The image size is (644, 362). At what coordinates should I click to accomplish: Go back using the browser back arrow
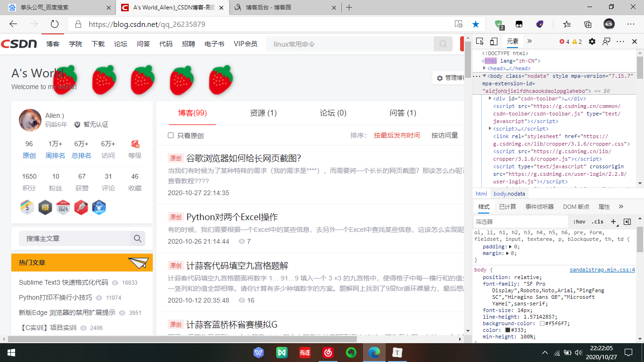(x=13, y=24)
